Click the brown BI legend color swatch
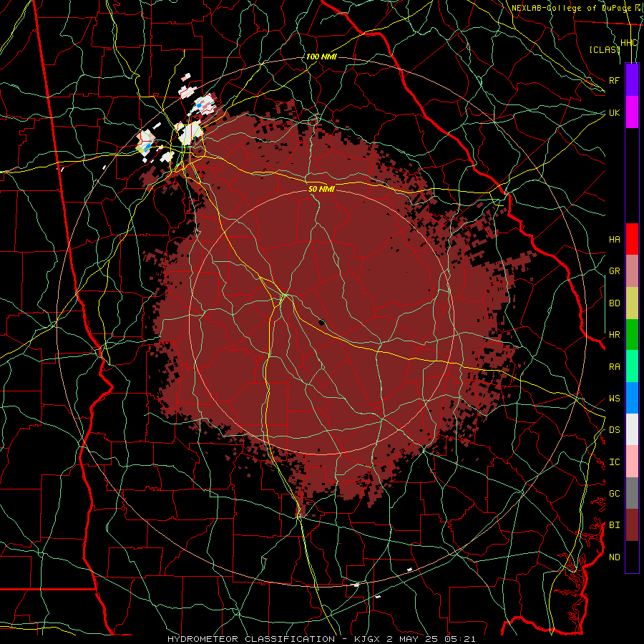The image size is (644, 644). [x=632, y=525]
